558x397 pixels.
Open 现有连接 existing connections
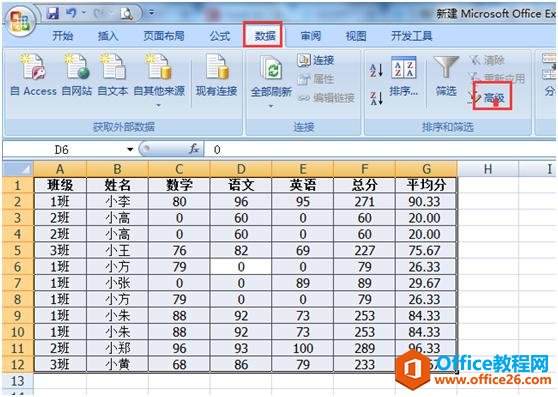pos(216,75)
